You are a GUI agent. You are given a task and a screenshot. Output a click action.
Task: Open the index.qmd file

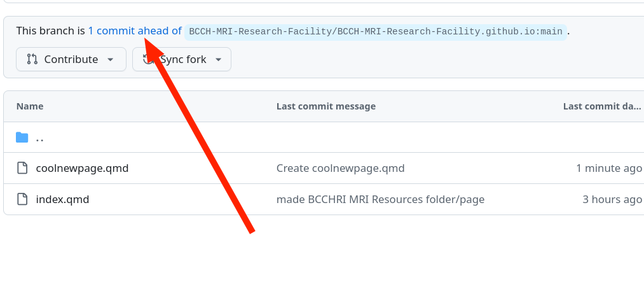62,200
